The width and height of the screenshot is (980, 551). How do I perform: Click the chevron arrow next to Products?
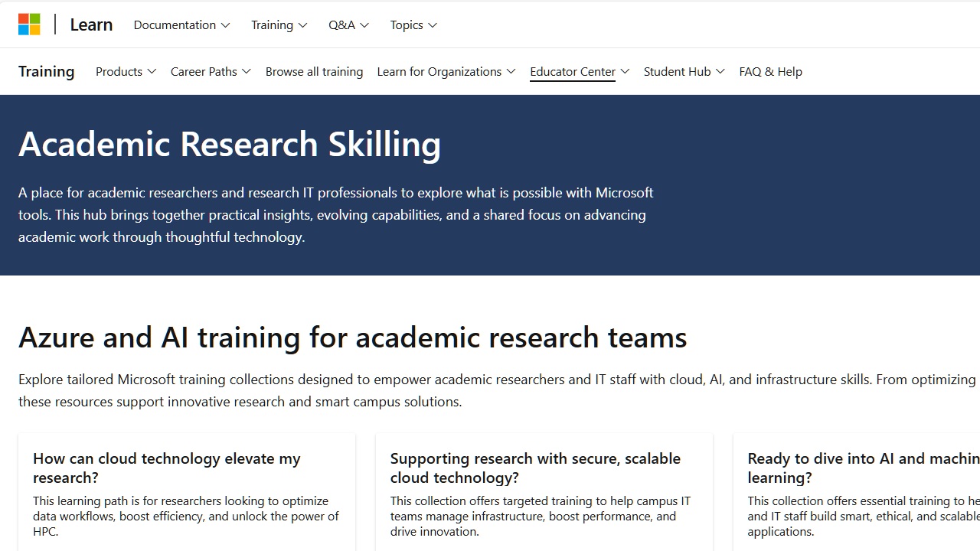point(152,71)
